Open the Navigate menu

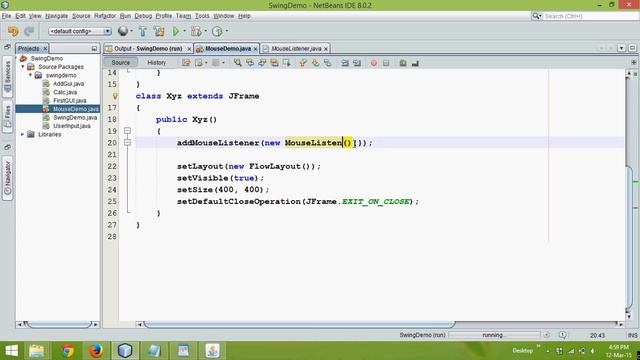pyautogui.click(x=56, y=16)
